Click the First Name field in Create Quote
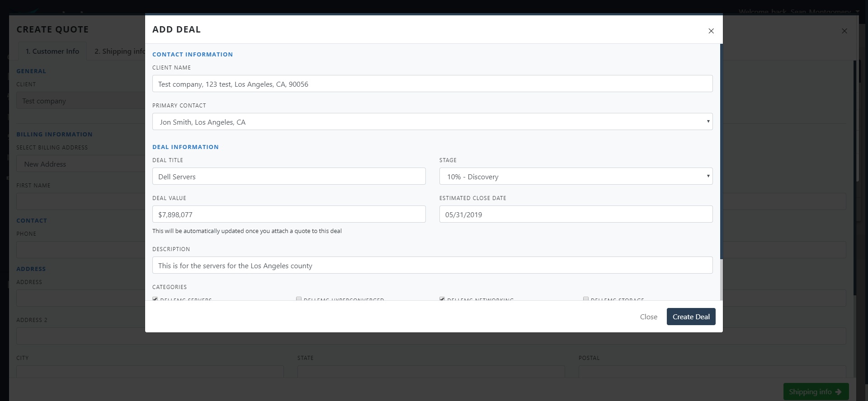 pyautogui.click(x=80, y=201)
